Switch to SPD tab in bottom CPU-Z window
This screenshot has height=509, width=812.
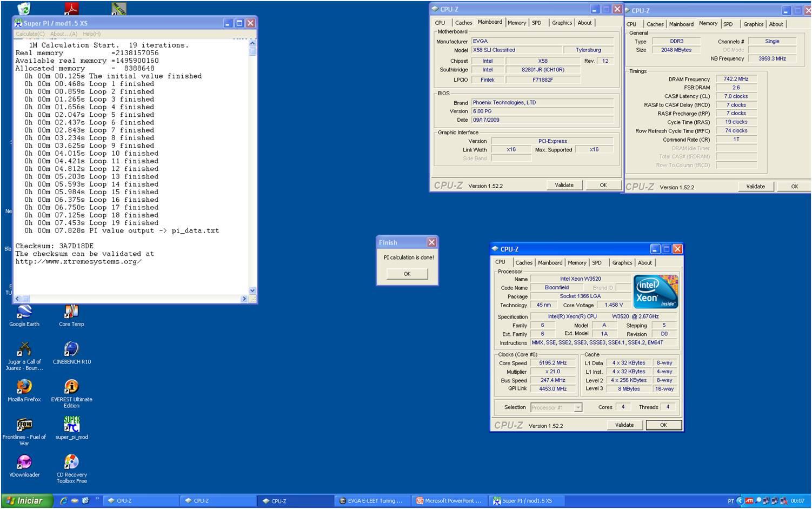click(x=597, y=263)
